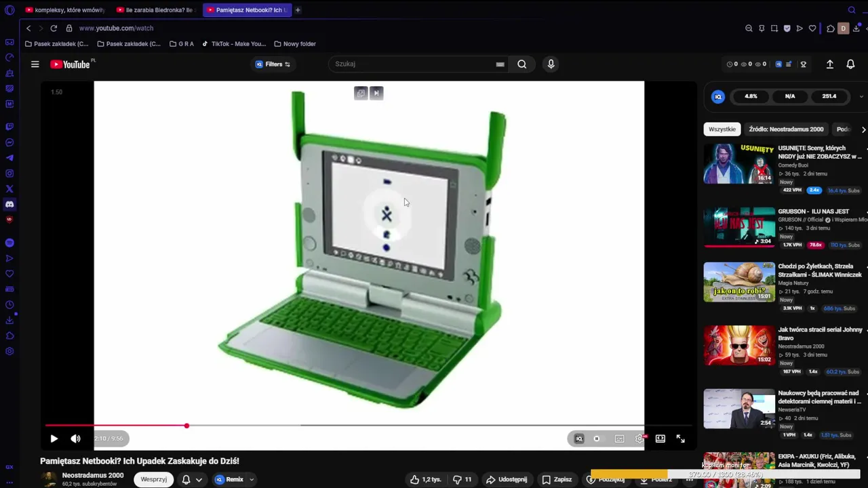Open browser downloads in top toolbar
Viewport: 868px width, 488px height.
coord(856,28)
